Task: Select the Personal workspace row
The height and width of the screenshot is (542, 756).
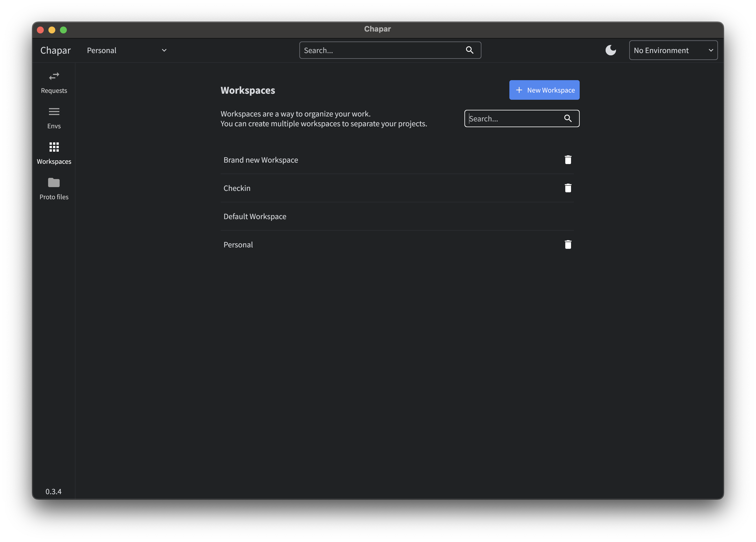Action: pos(397,244)
